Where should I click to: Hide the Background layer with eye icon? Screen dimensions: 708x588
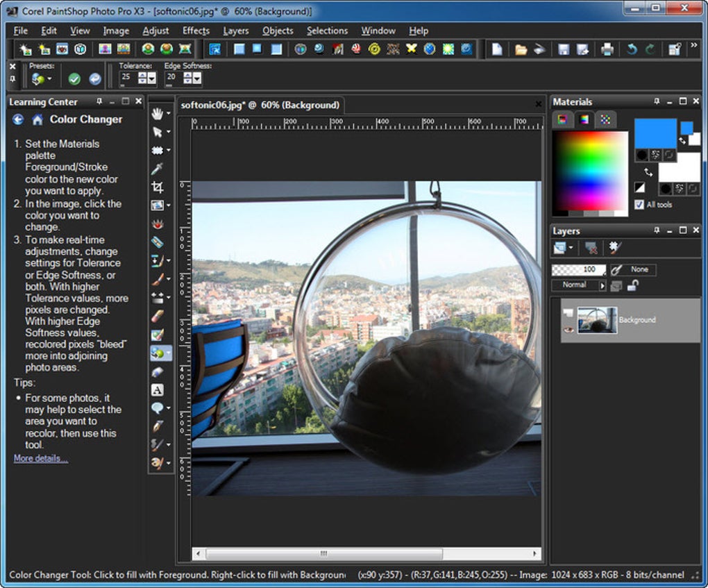pyautogui.click(x=569, y=328)
